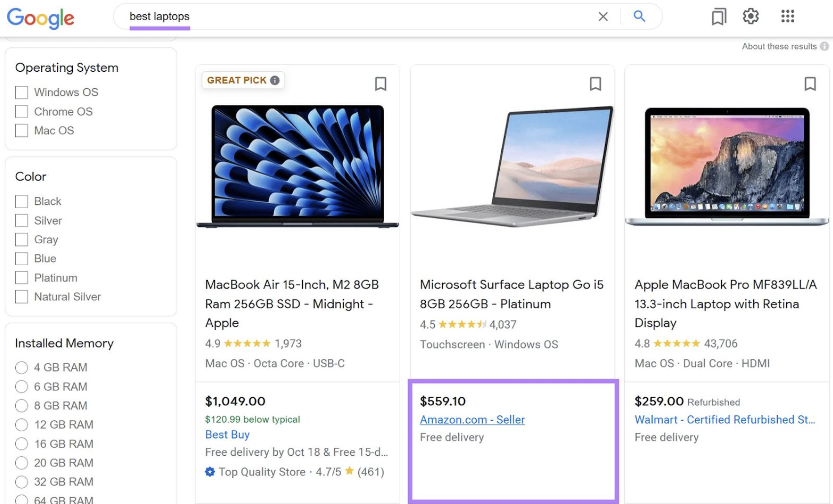Open the Google apps grid icon

click(787, 16)
